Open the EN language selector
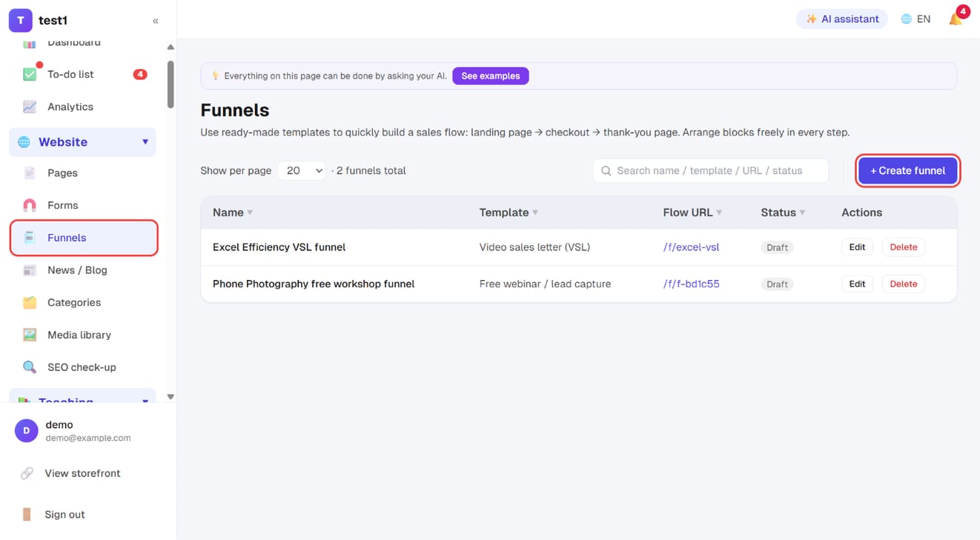 point(916,19)
